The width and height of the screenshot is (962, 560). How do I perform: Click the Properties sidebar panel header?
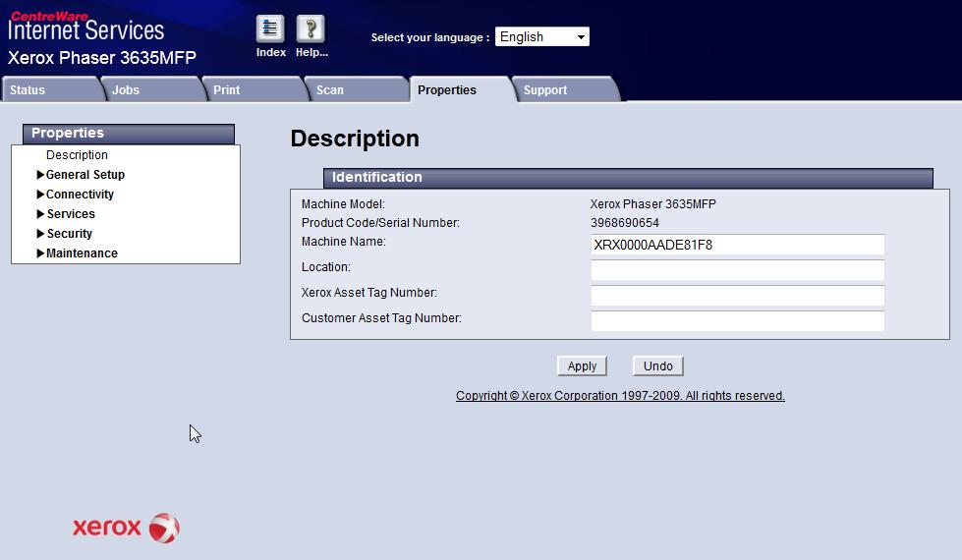point(129,134)
